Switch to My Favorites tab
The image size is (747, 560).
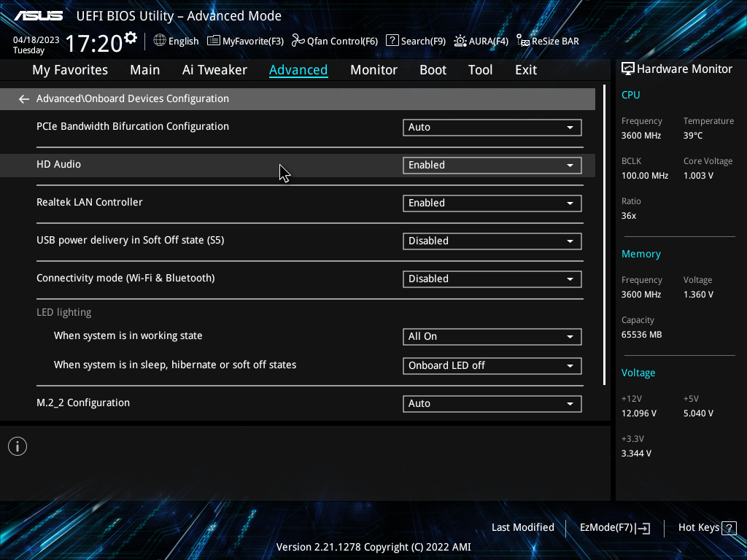click(70, 70)
